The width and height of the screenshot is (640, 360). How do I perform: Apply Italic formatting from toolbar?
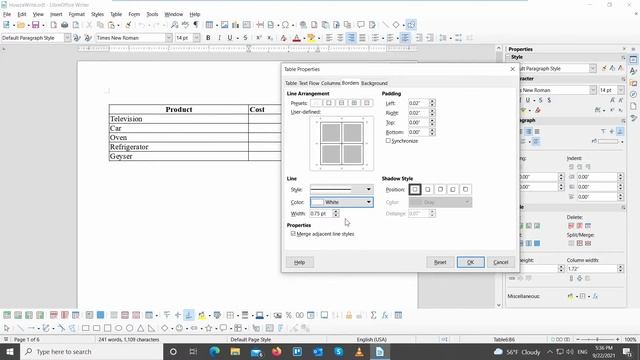click(219, 38)
